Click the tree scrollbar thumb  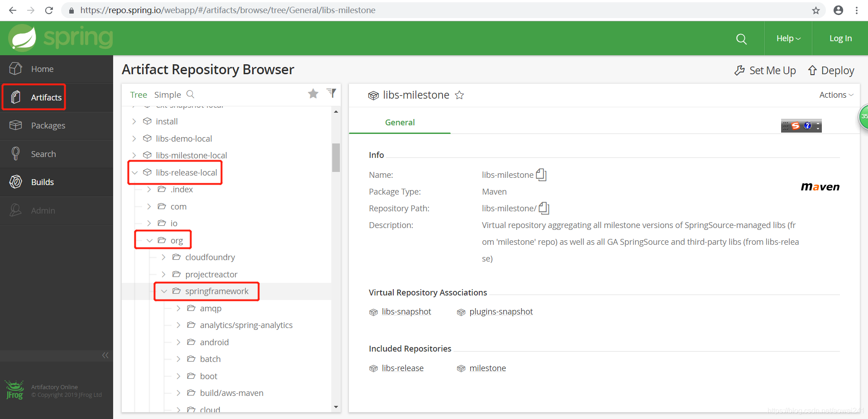pyautogui.click(x=336, y=157)
